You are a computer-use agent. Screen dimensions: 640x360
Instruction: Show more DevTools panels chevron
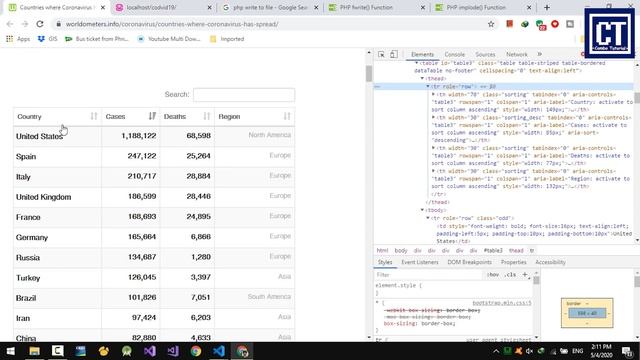(x=540, y=54)
